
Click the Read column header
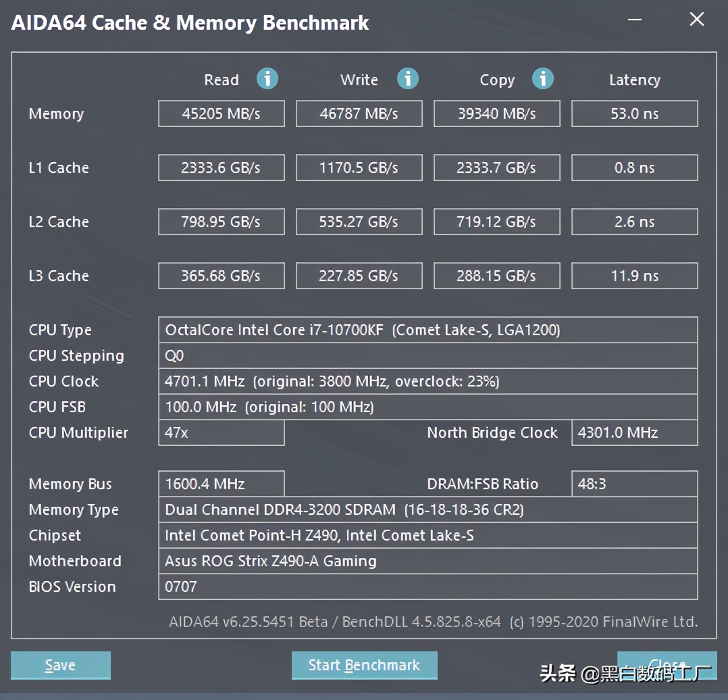[x=222, y=80]
